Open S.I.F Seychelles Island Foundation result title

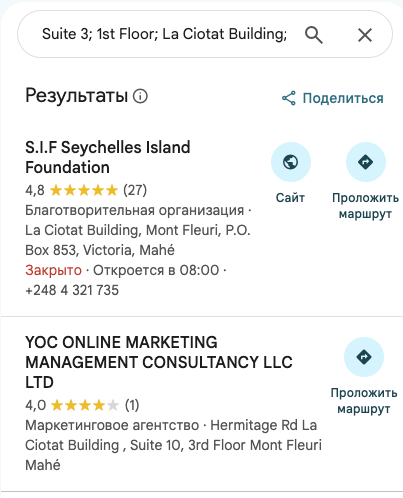(108, 157)
